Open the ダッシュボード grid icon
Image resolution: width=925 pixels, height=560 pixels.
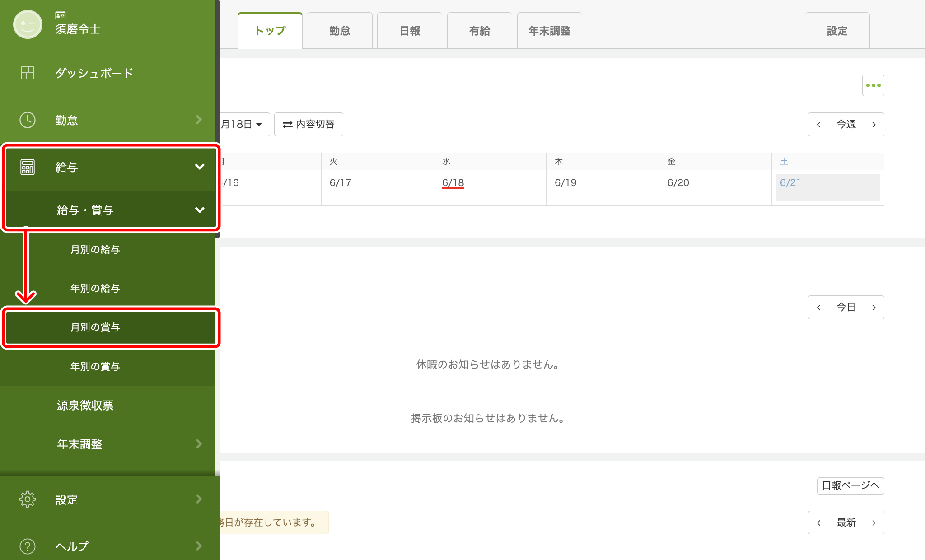28,73
